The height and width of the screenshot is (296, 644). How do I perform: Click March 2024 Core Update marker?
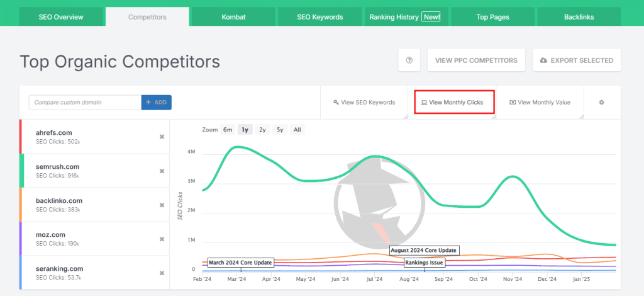(240, 262)
